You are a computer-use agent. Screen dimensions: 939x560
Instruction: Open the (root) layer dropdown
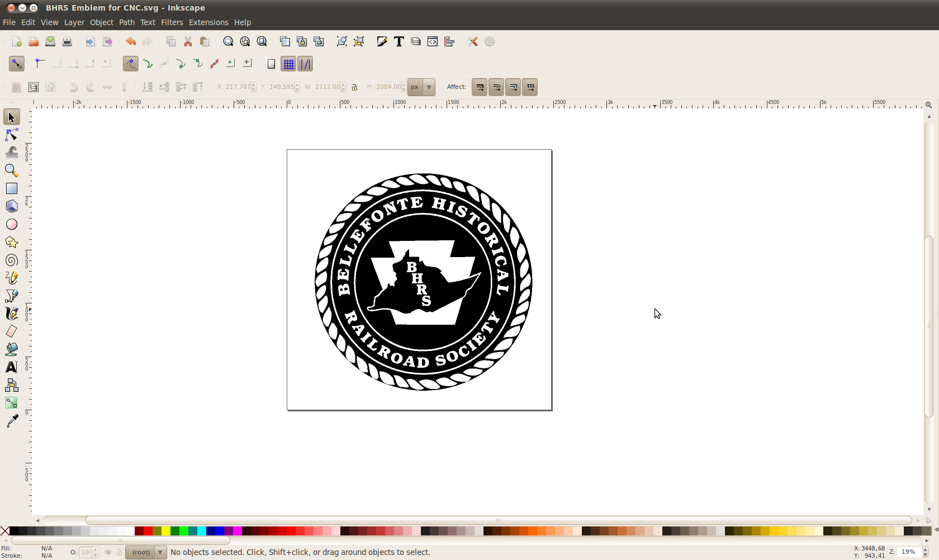pyautogui.click(x=146, y=552)
